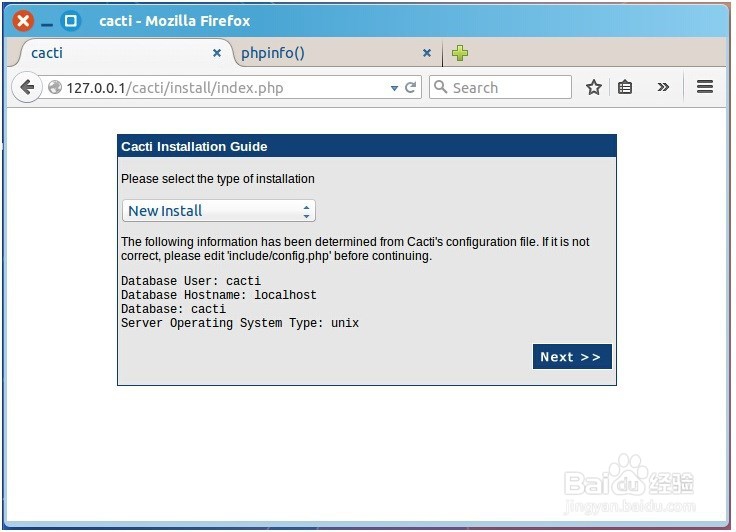Bookmark this page with star icon
The height and width of the screenshot is (532, 736).
click(594, 87)
